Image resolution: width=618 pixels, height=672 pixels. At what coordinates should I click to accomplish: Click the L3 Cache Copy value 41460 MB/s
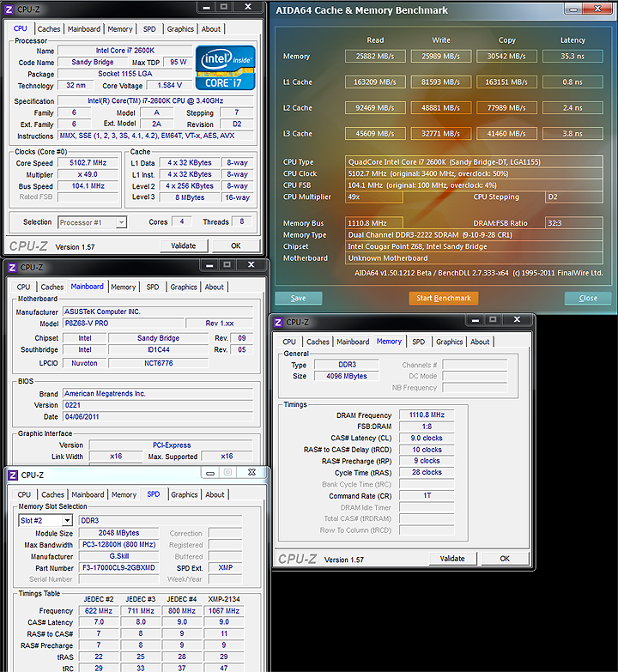(x=506, y=134)
